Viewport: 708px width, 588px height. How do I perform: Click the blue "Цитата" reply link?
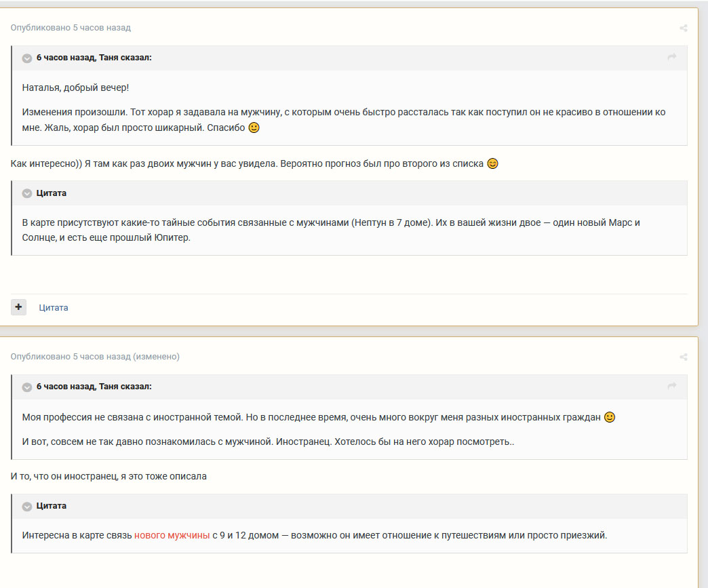pyautogui.click(x=54, y=307)
